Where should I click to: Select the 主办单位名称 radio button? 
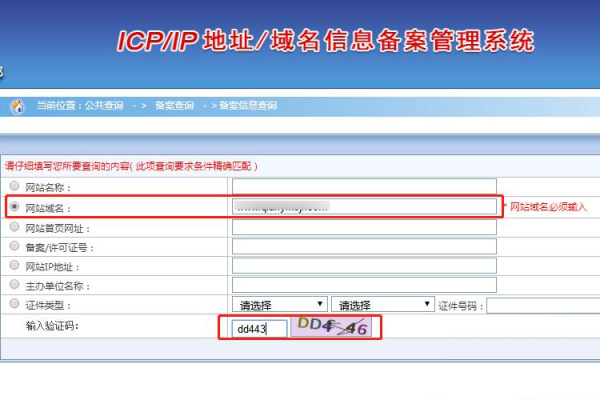tap(14, 285)
